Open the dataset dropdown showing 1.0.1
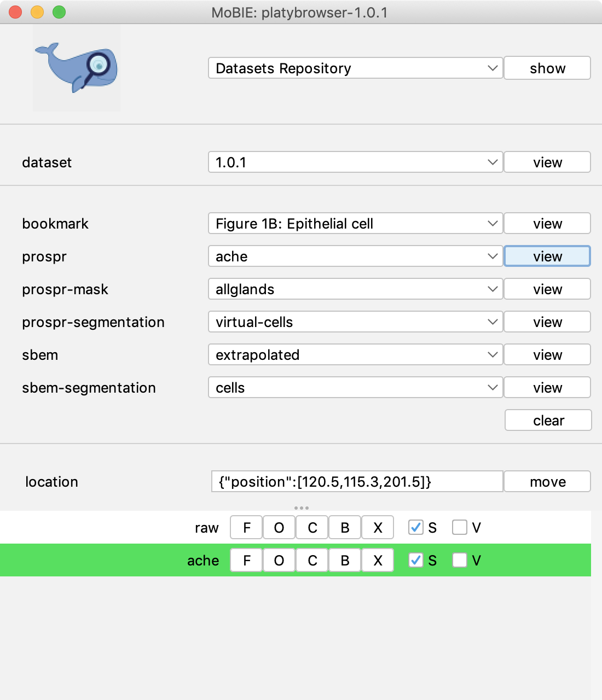This screenshot has height=700, width=602. tap(355, 162)
